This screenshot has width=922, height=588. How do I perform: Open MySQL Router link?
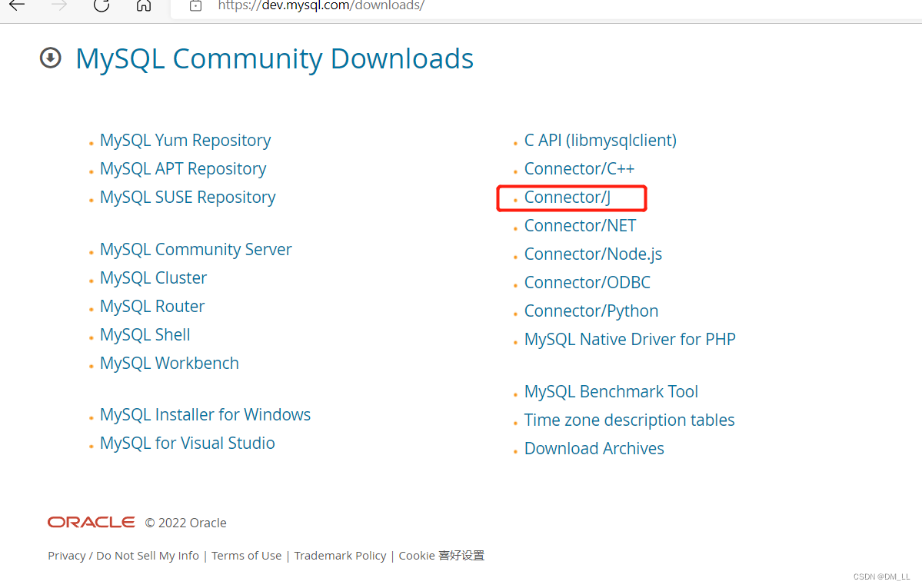(x=152, y=307)
